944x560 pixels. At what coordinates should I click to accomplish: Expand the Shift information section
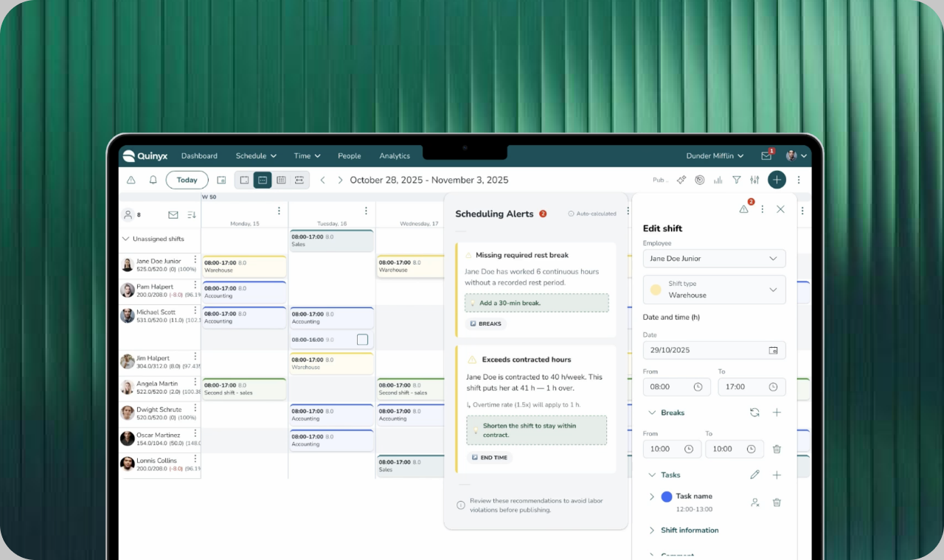(652, 531)
